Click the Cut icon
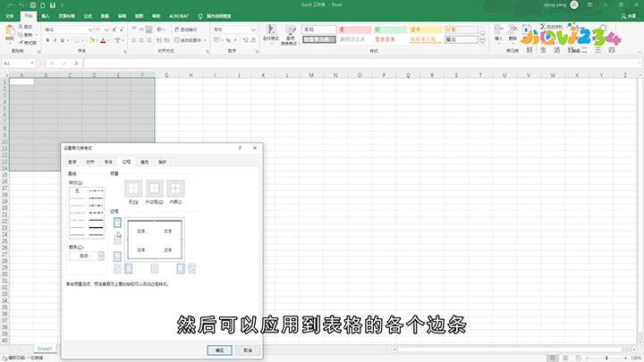Screen dimensions: 644x362 21,27
